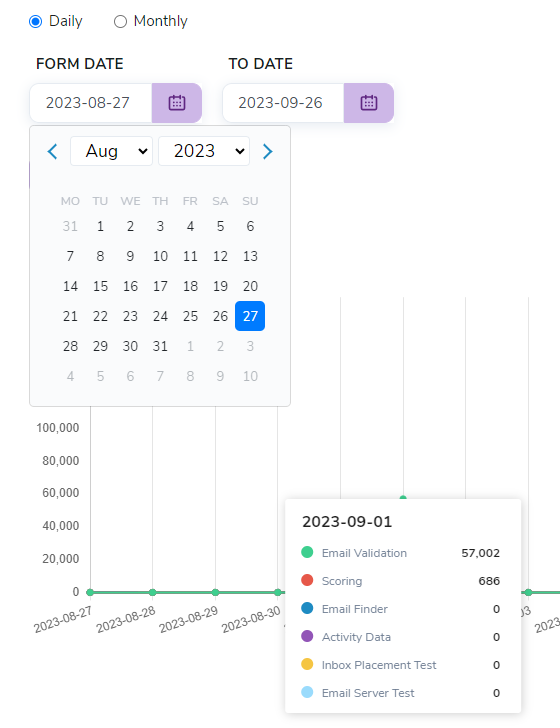
Task: Pick August 28 in the calendar
Action: point(70,346)
